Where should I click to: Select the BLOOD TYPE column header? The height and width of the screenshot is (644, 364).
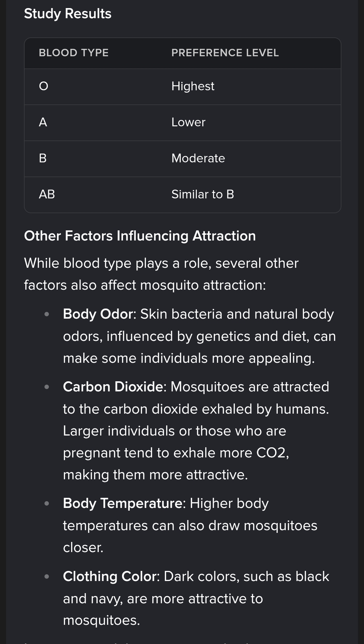pyautogui.click(x=74, y=53)
